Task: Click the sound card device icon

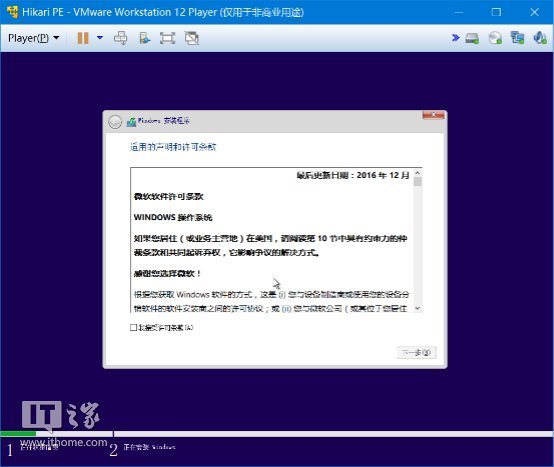Action: (540, 38)
